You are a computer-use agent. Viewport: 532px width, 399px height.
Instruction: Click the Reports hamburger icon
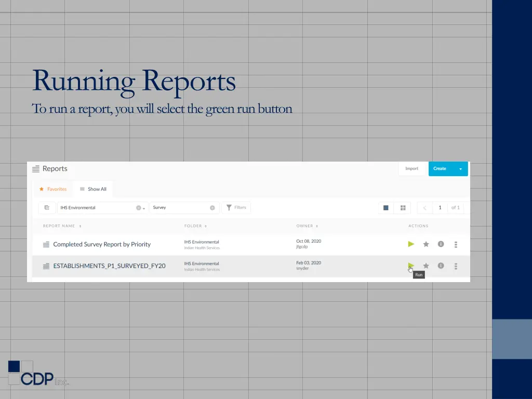(36, 168)
